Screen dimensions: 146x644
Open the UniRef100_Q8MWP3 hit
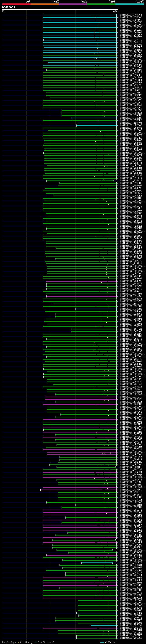[x=131, y=319]
